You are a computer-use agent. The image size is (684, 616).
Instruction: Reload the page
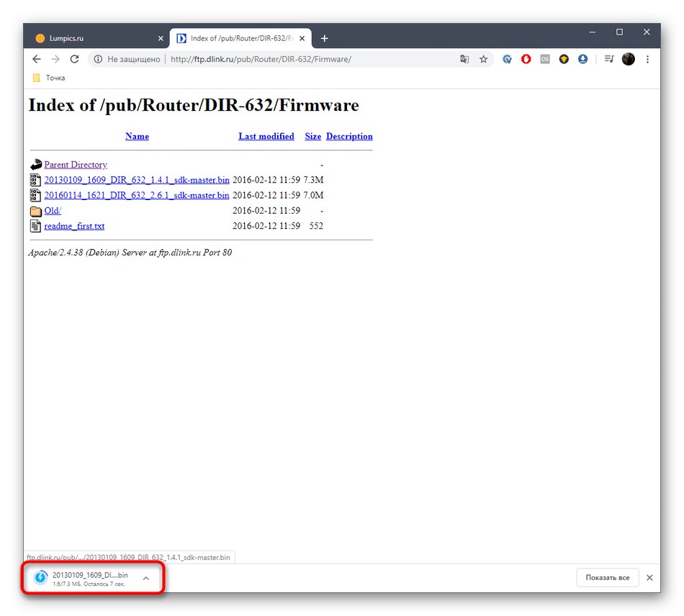point(75,59)
